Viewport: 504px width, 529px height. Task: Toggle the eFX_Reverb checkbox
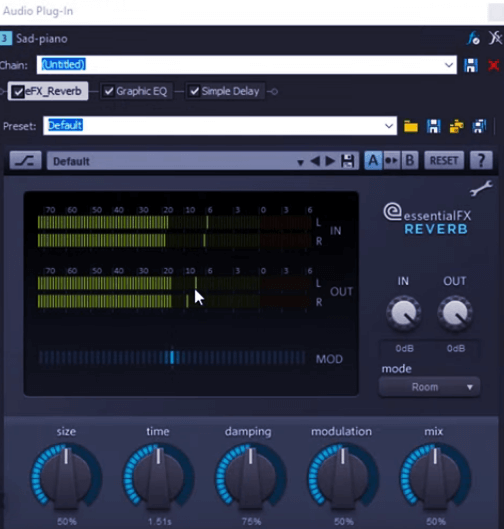18,91
